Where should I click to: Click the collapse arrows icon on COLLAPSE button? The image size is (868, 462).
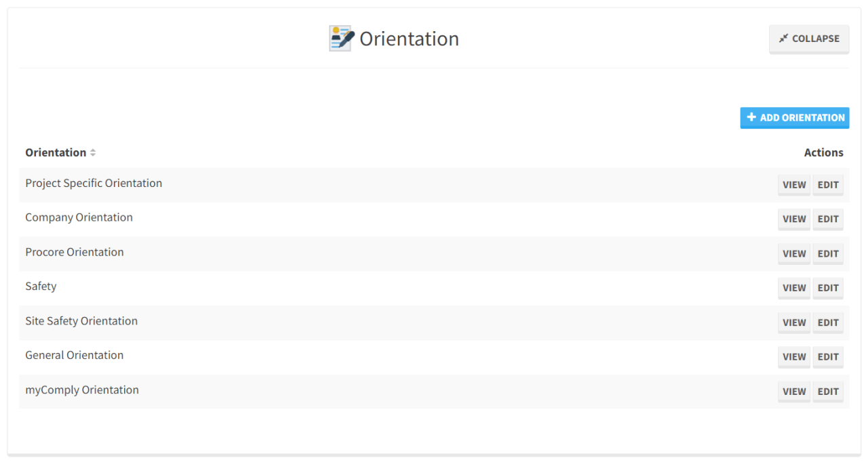784,39
